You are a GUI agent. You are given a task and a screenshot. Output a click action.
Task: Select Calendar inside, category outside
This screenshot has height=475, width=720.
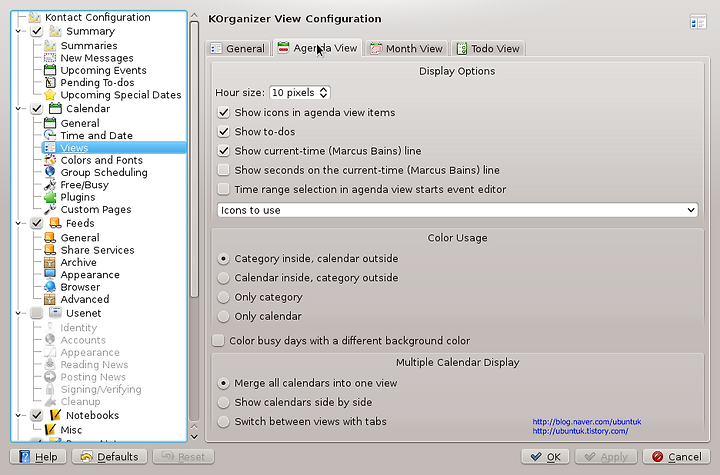(x=223, y=278)
